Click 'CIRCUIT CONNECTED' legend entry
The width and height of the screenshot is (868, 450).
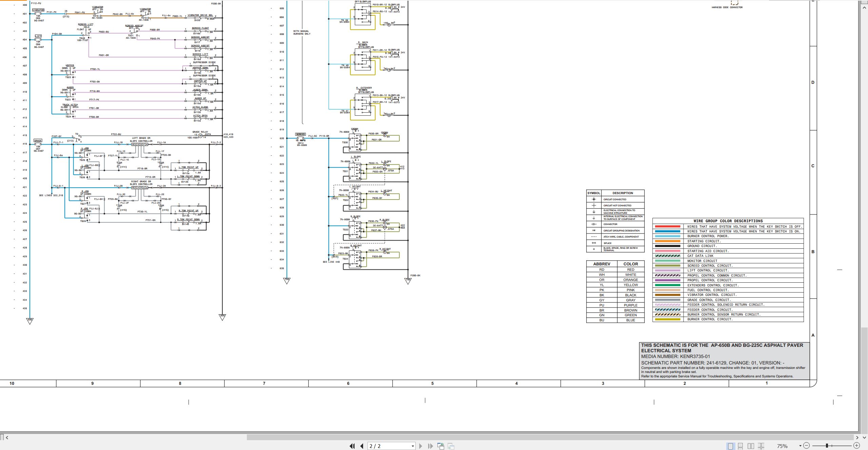615,200
